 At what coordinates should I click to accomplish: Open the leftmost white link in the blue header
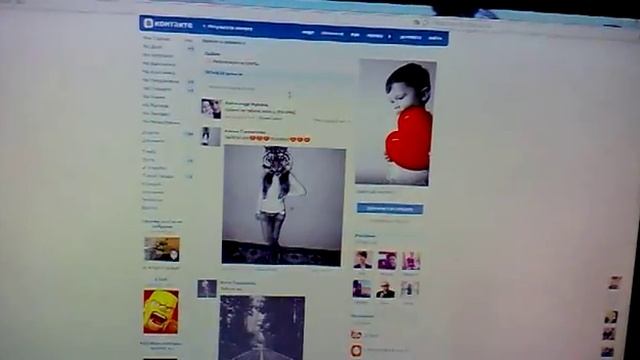308,32
